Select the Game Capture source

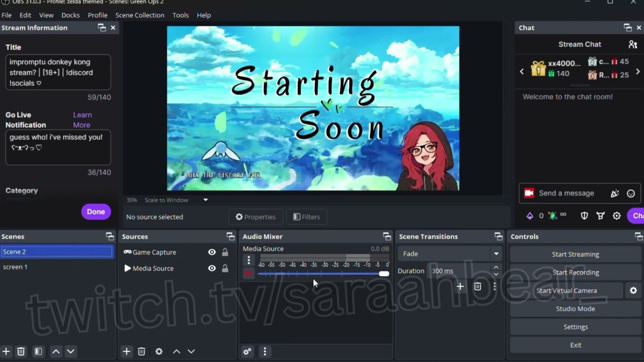pos(154,252)
